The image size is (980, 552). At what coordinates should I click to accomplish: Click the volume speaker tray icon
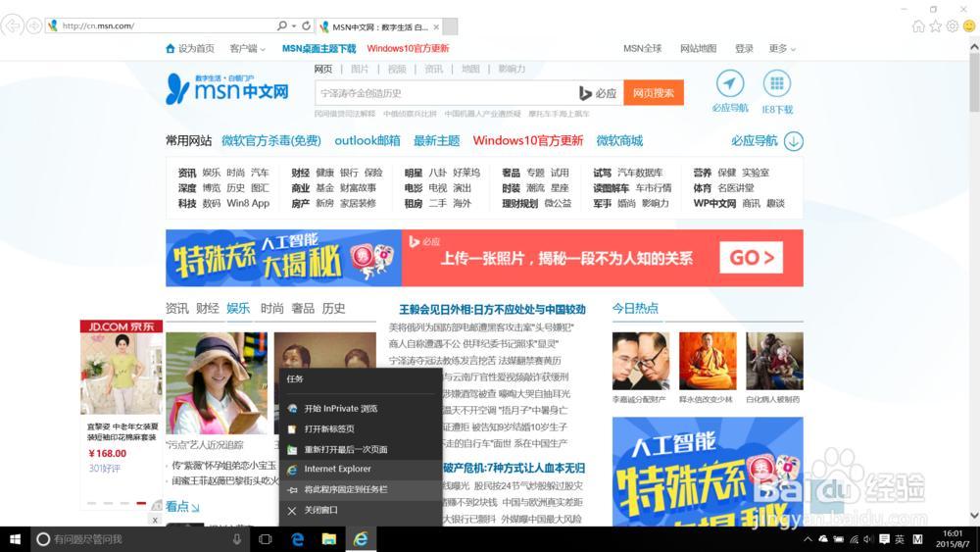868,539
